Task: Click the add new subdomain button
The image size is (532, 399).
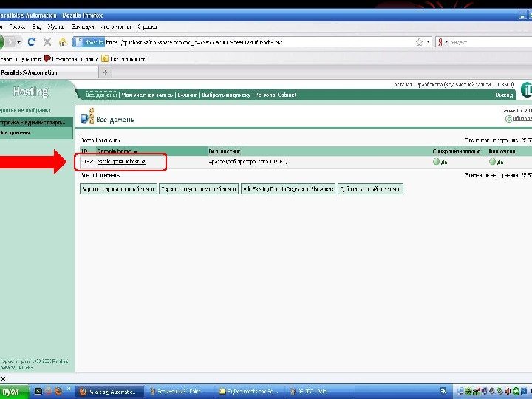Action: (x=370, y=189)
